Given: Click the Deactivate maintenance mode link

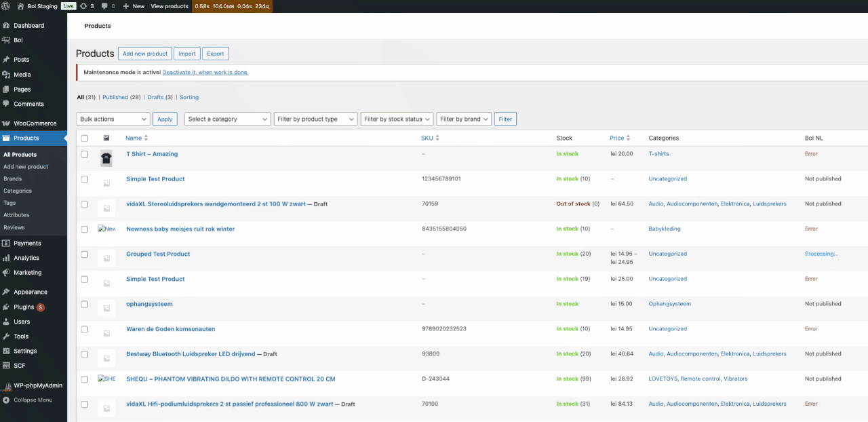Looking at the screenshot, I should click(205, 73).
